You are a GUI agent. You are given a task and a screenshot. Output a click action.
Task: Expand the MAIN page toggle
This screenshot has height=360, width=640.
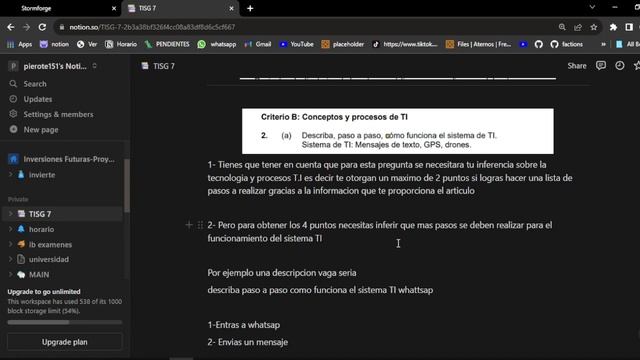pyautogui.click(x=11, y=274)
